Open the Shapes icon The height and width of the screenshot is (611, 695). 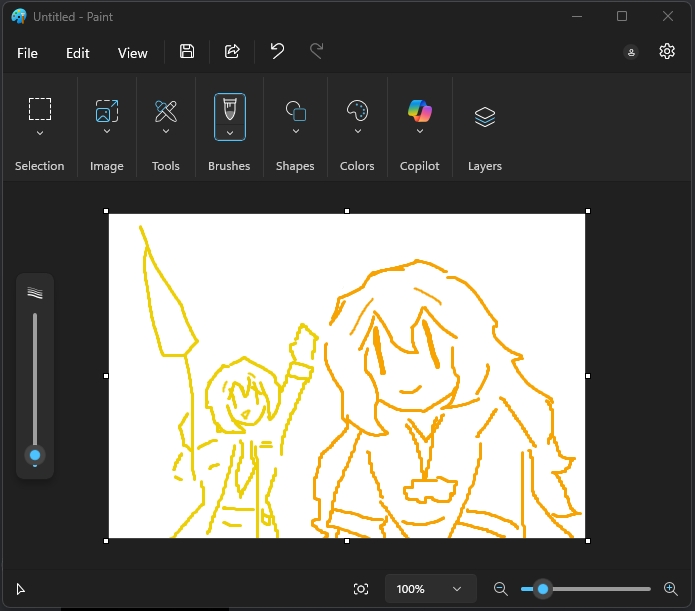coord(295,110)
